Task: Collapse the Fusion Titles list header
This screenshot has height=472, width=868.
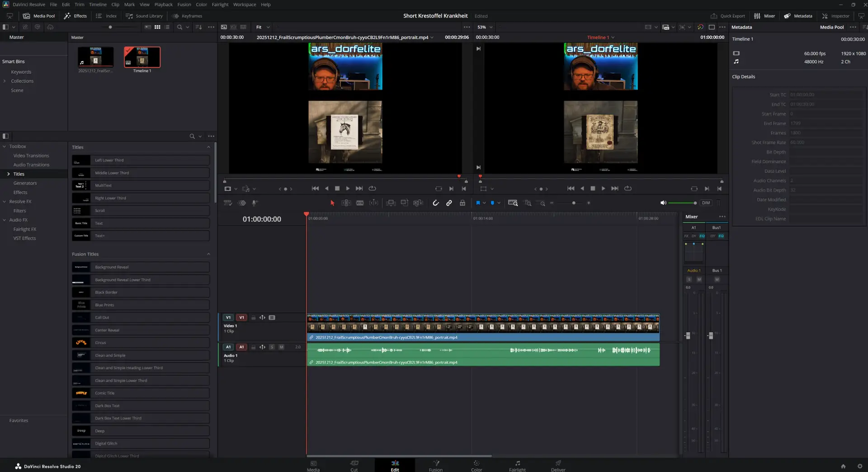Action: (x=208, y=254)
